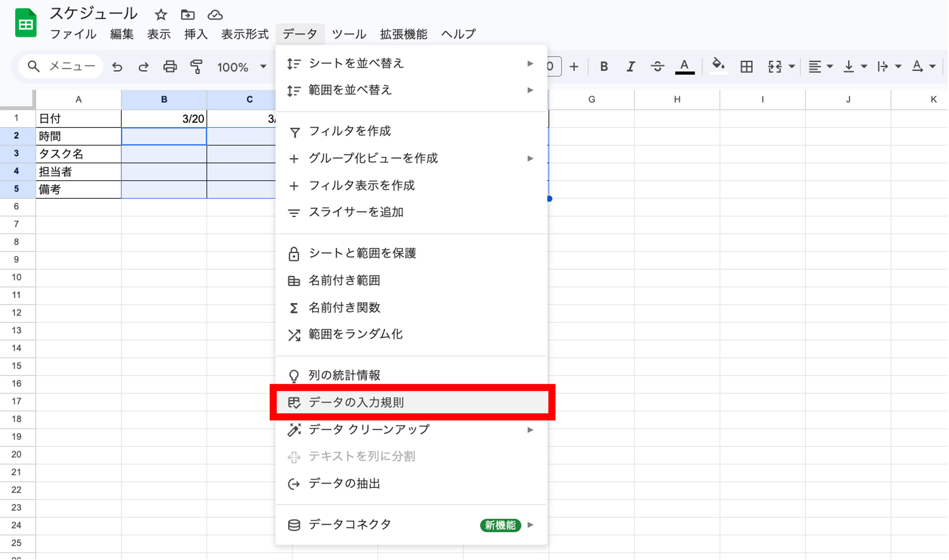This screenshot has height=560, width=949.
Task: Create a filter with フィルタを作成
Action: tap(350, 132)
